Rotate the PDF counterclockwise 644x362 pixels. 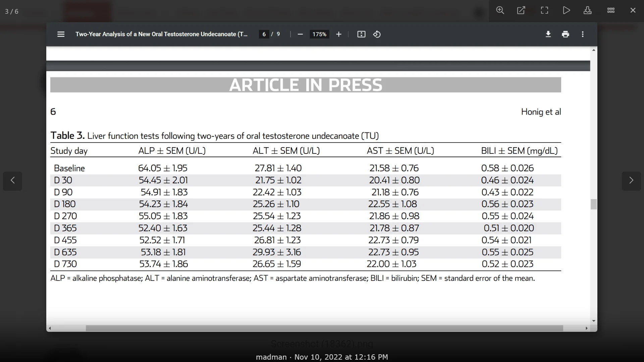pyautogui.click(x=377, y=34)
